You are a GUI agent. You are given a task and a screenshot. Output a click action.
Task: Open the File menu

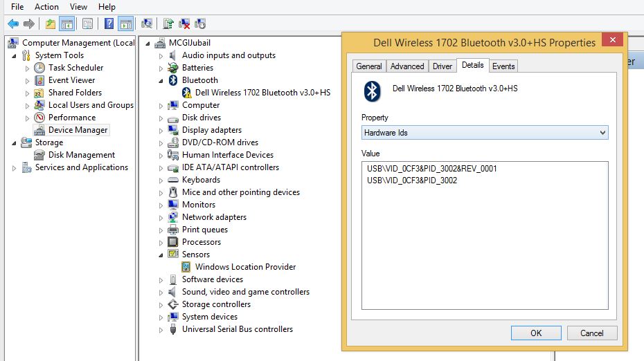coord(17,6)
